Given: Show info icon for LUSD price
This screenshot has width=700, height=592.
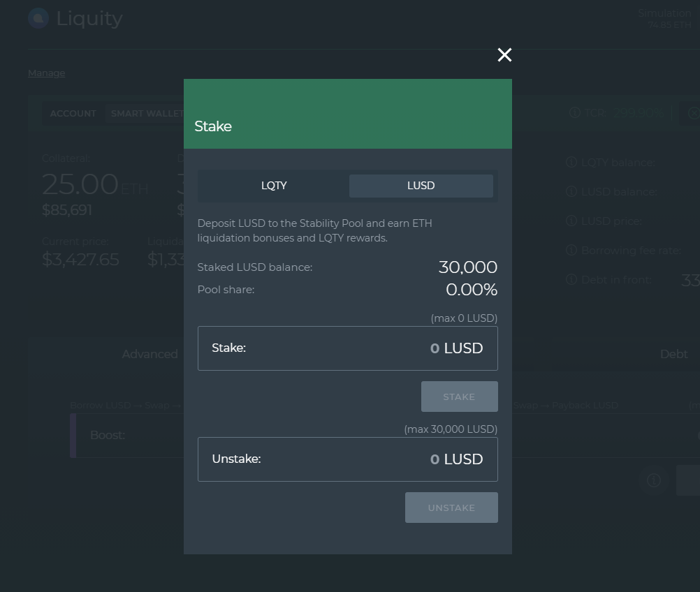Looking at the screenshot, I should pos(571,221).
